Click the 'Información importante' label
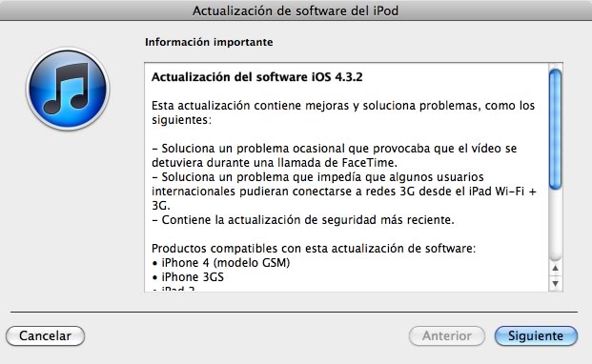Screen dimensions: 592x364 click(209, 42)
